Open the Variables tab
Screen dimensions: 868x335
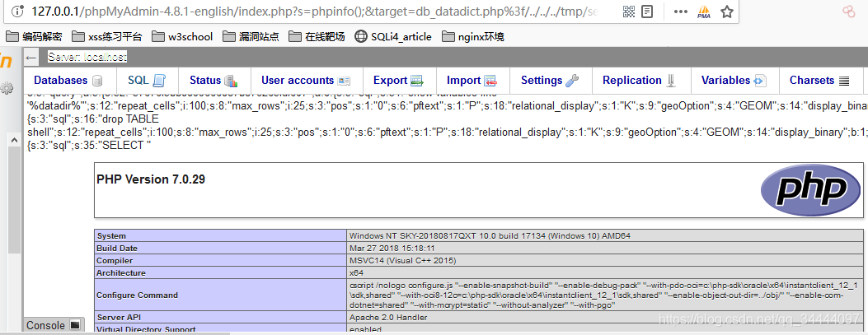pyautogui.click(x=734, y=81)
